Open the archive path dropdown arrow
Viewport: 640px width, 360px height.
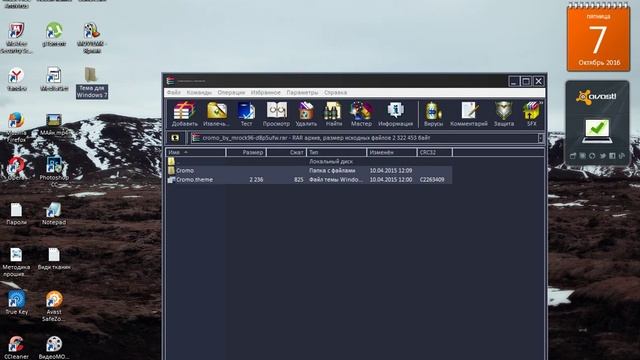click(x=540, y=138)
